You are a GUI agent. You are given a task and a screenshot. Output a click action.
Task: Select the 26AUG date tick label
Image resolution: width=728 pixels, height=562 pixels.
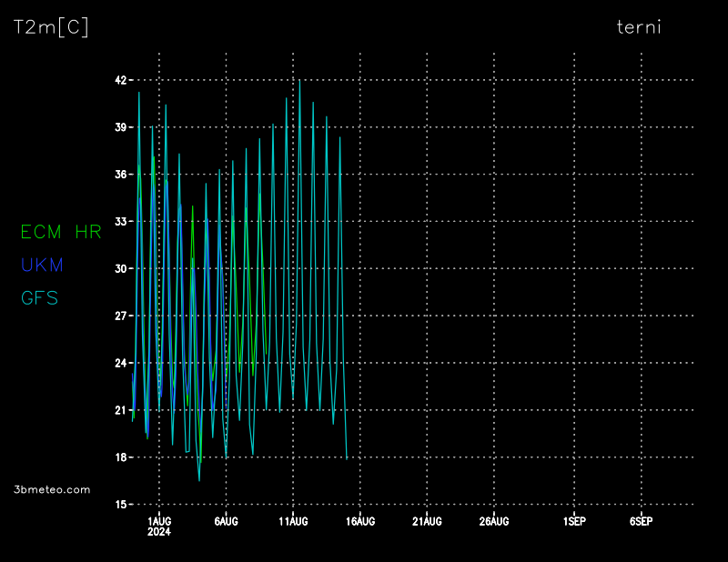[494, 521]
